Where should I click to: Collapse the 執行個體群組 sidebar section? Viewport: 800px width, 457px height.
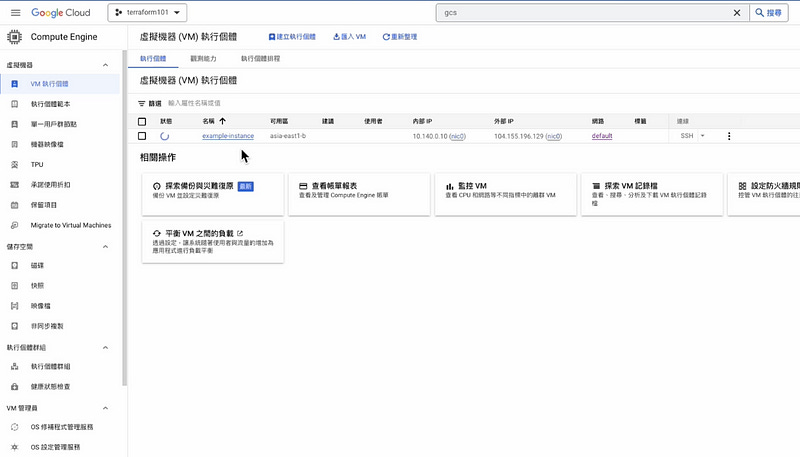(105, 348)
